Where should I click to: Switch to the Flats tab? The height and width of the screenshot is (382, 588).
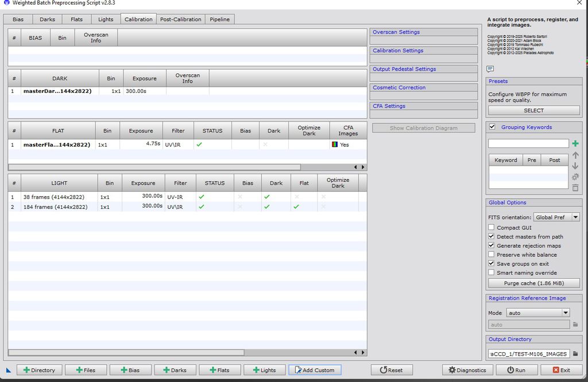point(76,19)
